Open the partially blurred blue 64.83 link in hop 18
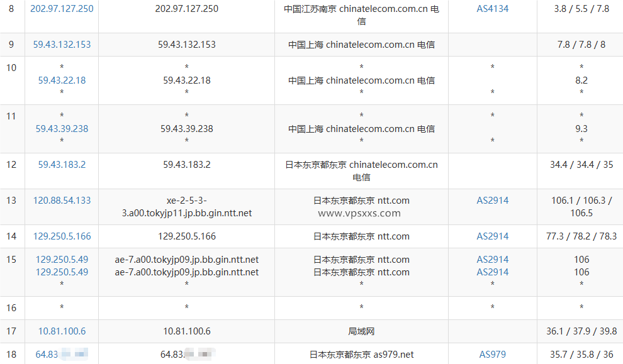 click(62, 354)
